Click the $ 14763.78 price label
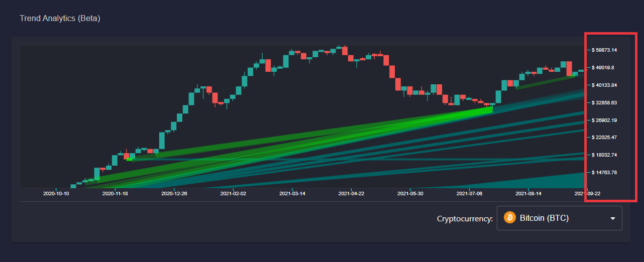Viewport: 644px width, 262px height. pyautogui.click(x=604, y=172)
